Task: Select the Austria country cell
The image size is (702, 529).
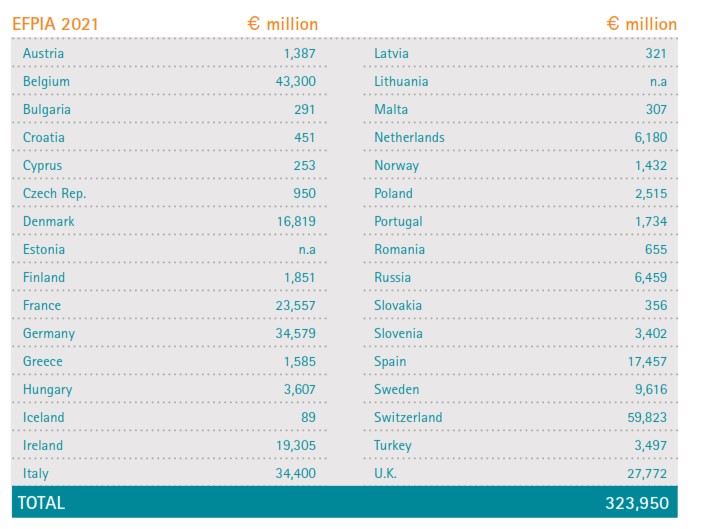Action: [x=44, y=53]
